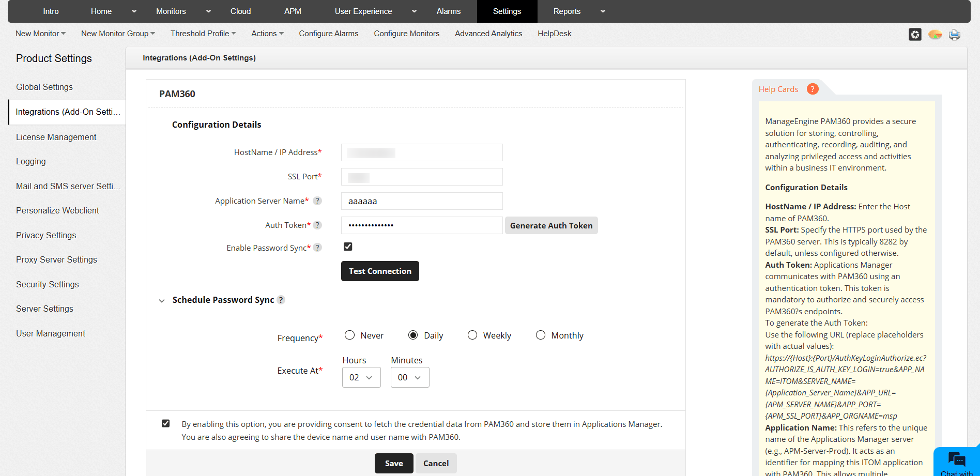980x476 pixels.
Task: Open the New Monitor Group dropdown
Action: (x=118, y=34)
